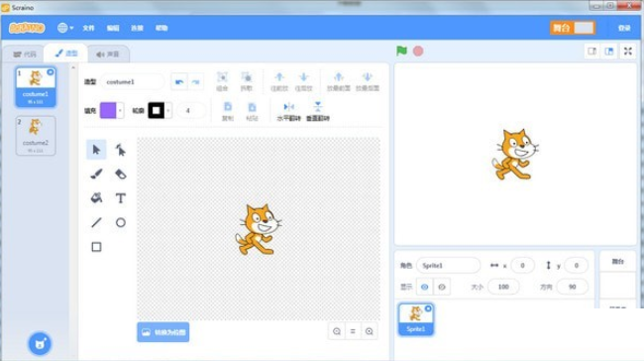The height and width of the screenshot is (361, 644).
Task: Click the size field showing 100
Action: (x=503, y=287)
